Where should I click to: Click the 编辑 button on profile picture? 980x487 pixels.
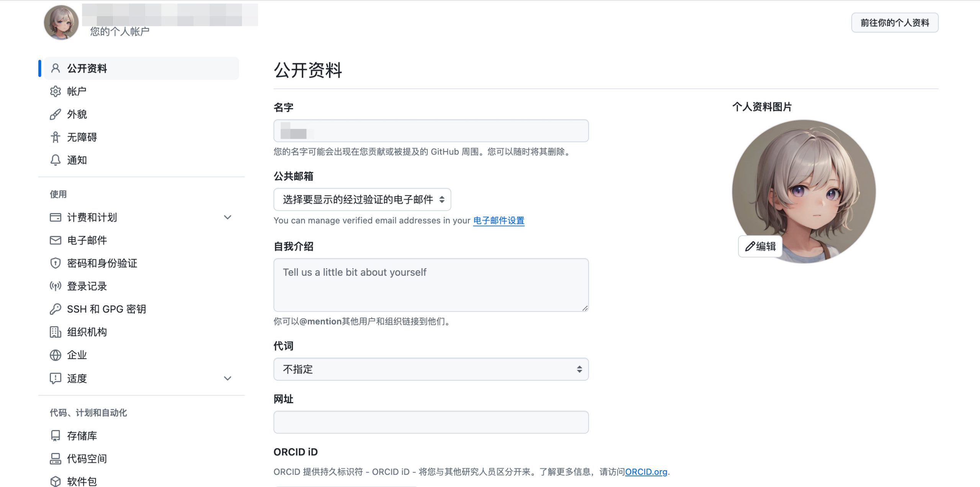point(760,246)
